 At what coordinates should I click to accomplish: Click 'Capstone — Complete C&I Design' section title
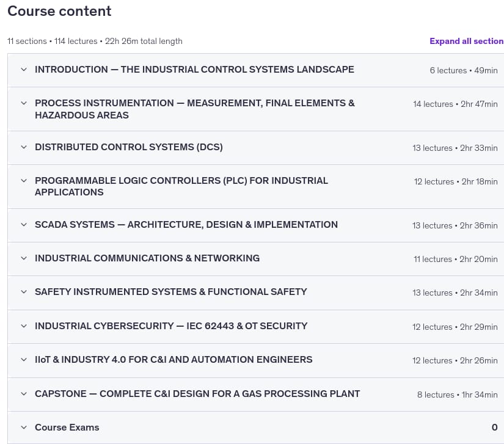197,394
